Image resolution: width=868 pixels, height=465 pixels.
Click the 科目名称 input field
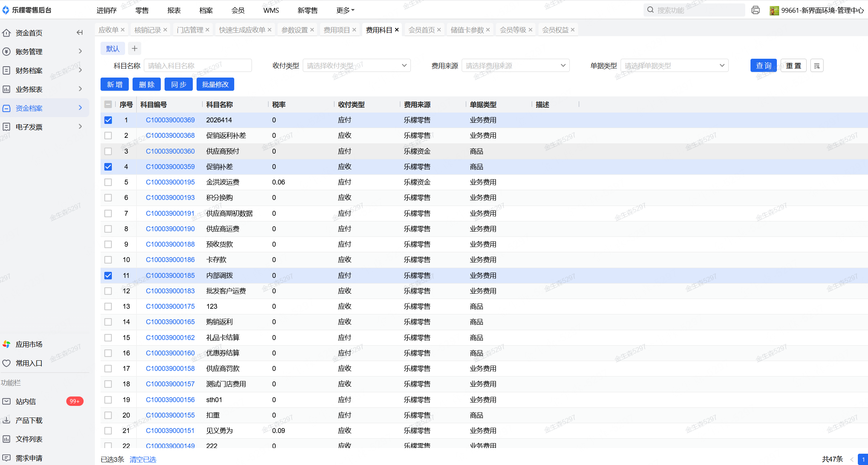click(x=197, y=66)
